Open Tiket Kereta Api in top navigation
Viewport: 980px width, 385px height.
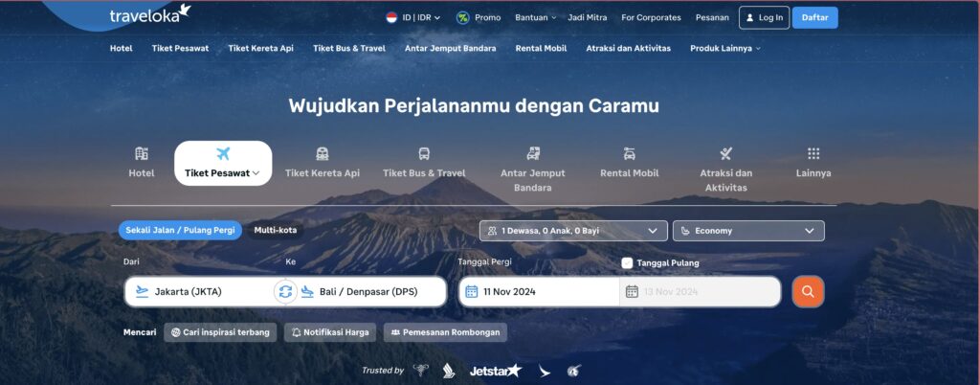pyautogui.click(x=260, y=48)
